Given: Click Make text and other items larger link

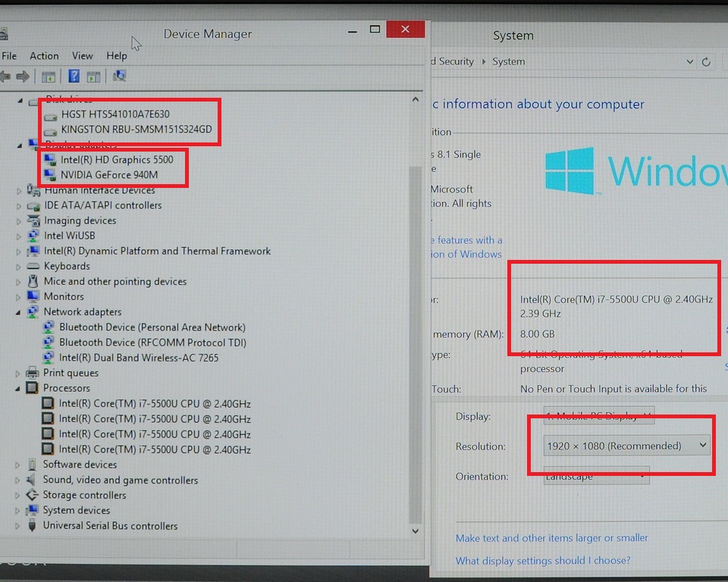Looking at the screenshot, I should pos(551,538).
